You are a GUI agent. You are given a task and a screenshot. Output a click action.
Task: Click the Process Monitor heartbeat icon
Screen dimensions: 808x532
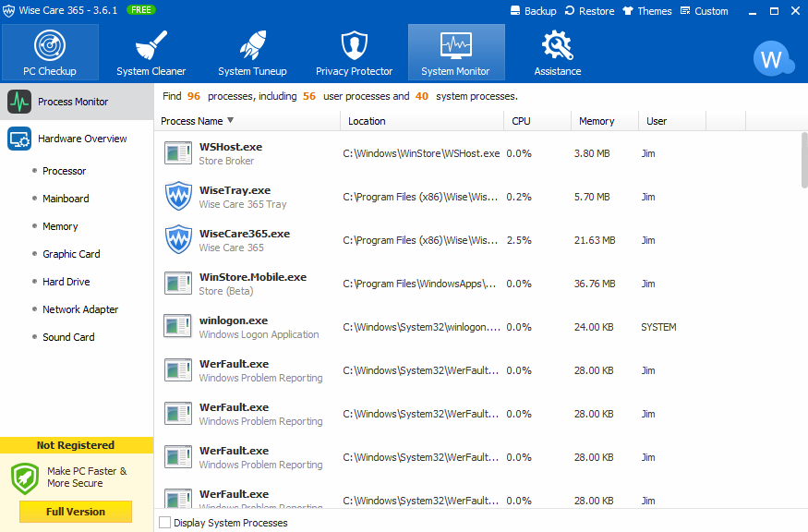[x=19, y=102]
